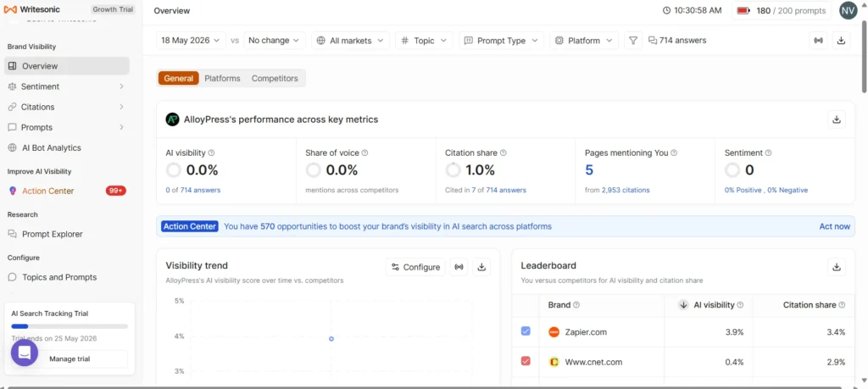Open the All markets dropdown

(x=350, y=41)
